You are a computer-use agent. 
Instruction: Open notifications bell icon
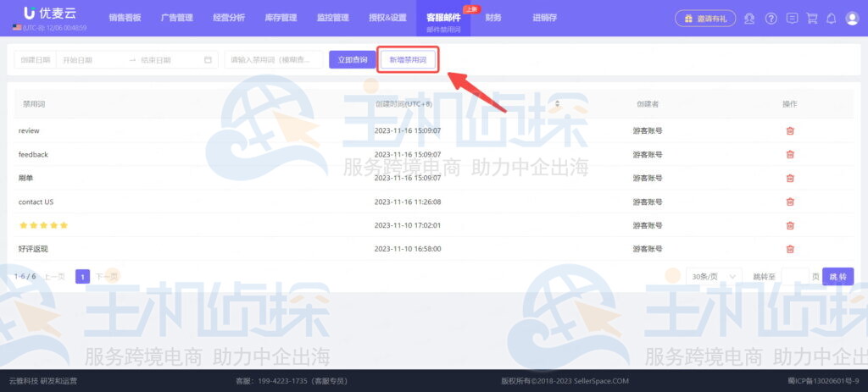coord(831,19)
